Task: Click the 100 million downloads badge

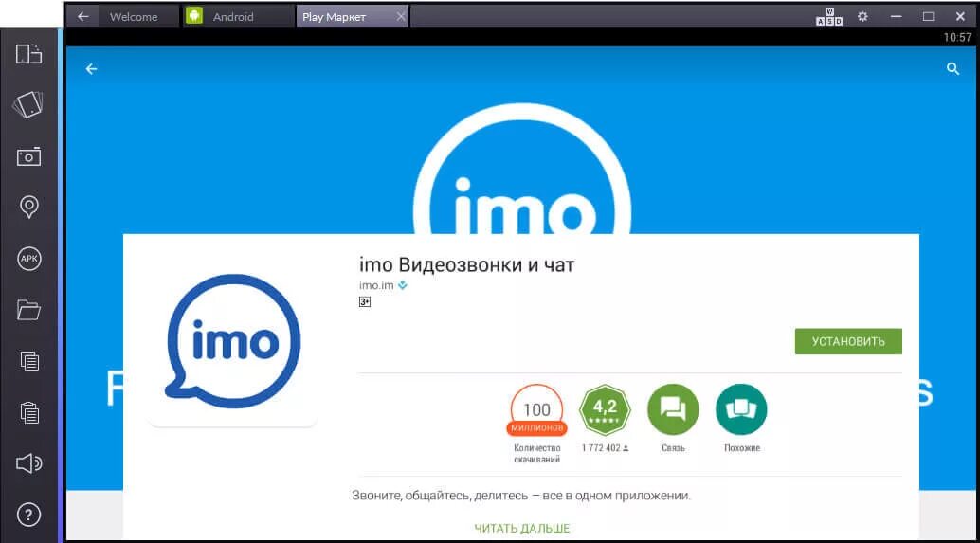Action: (536, 410)
